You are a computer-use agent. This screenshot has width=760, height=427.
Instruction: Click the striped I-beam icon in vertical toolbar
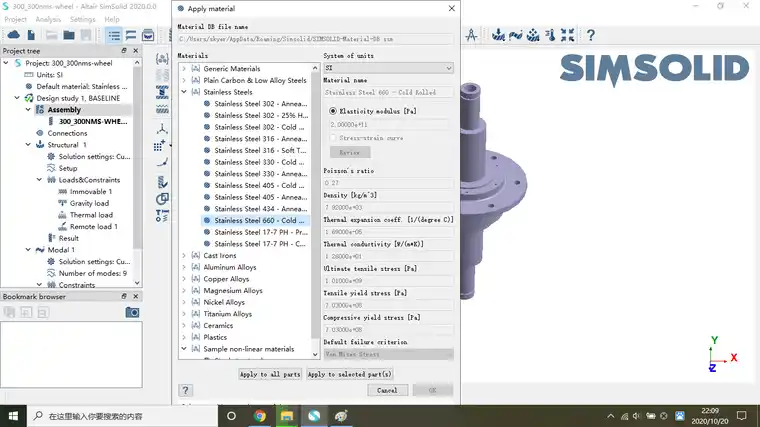tap(162, 92)
